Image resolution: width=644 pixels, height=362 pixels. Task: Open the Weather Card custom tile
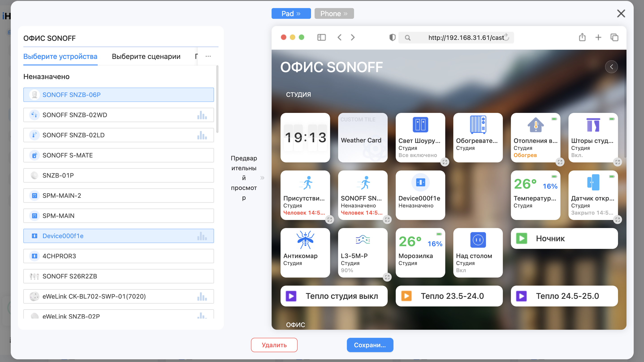click(x=363, y=138)
